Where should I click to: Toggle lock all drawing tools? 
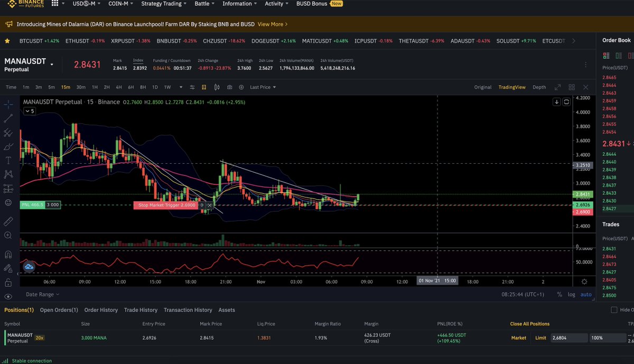8,283
